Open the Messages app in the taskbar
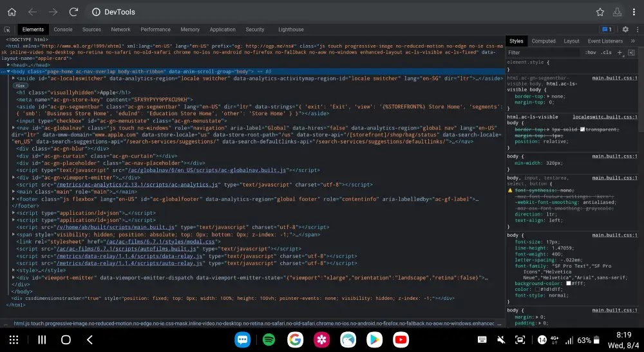Screen dimensions: 644x352 (x=242, y=340)
